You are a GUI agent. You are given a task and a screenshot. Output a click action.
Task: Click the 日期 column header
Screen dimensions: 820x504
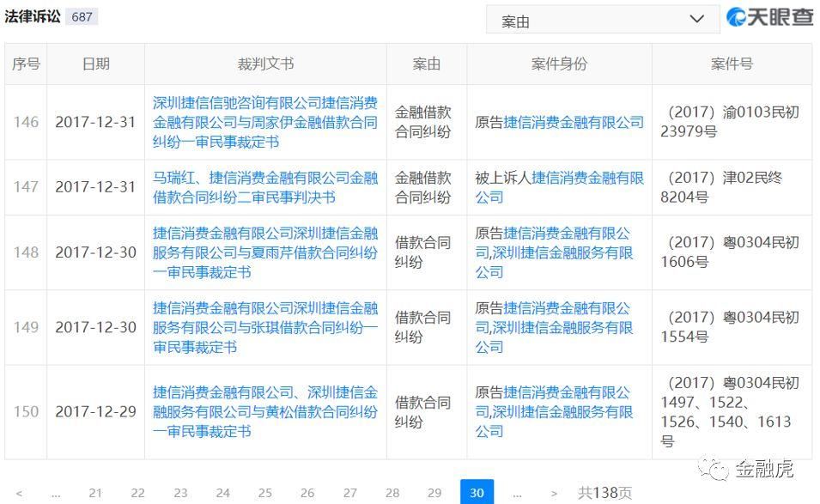[95, 64]
